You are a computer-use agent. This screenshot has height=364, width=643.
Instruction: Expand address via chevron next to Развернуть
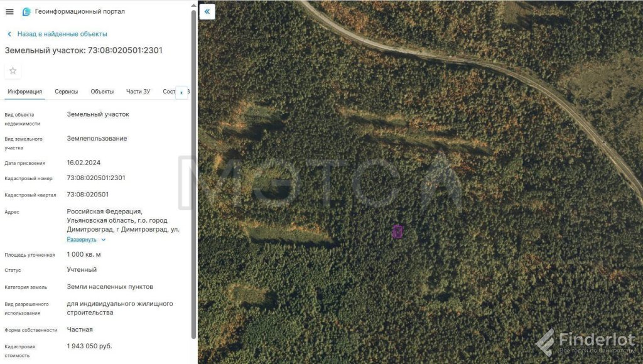click(x=104, y=240)
